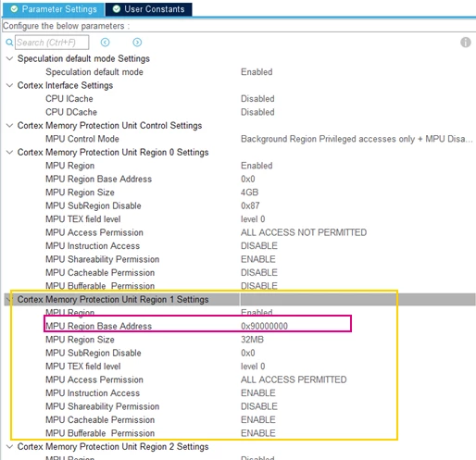This screenshot has width=476, height=460.
Task: Change Speculation default mode Enabled value
Action: (257, 72)
